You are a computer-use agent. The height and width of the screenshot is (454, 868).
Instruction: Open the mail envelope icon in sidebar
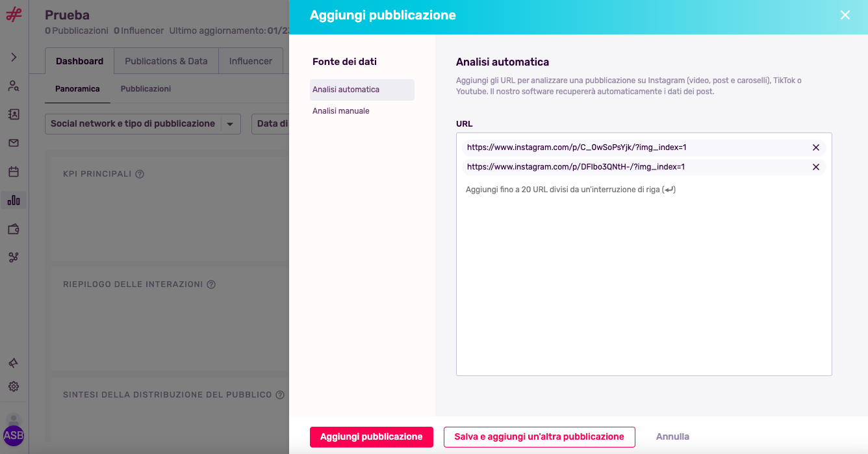14,143
